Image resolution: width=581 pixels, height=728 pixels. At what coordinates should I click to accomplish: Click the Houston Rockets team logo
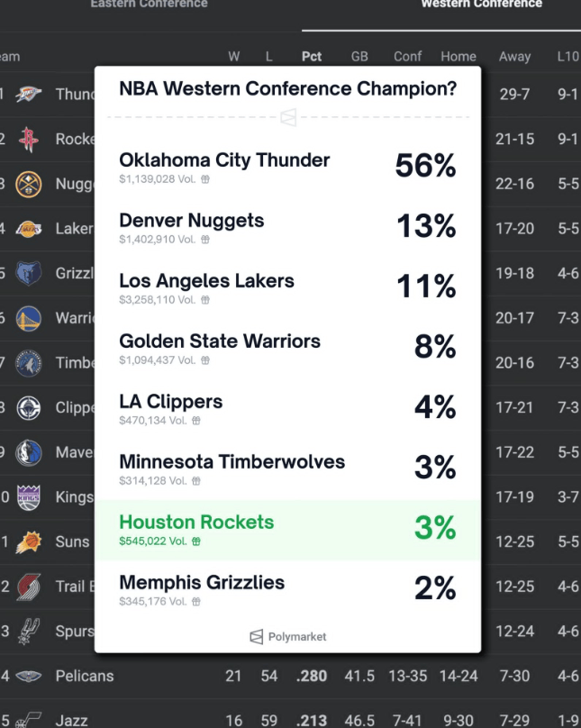pos(29,139)
